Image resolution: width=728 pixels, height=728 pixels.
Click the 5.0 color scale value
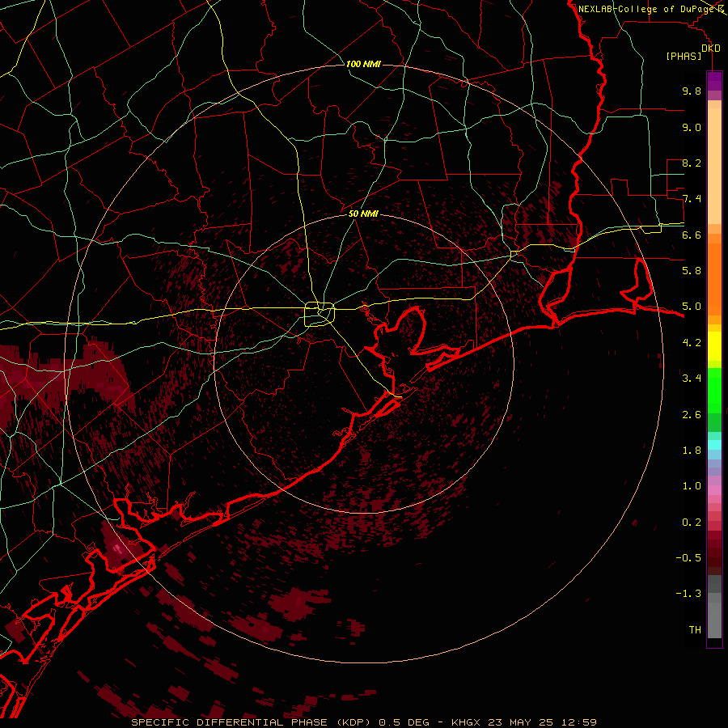pyautogui.click(x=692, y=307)
